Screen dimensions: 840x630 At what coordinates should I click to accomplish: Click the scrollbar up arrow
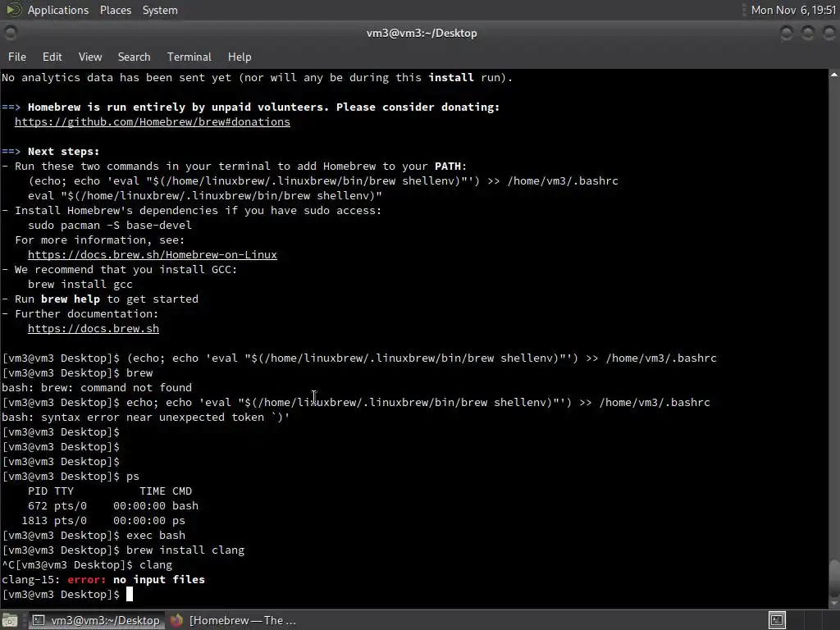(x=833, y=75)
